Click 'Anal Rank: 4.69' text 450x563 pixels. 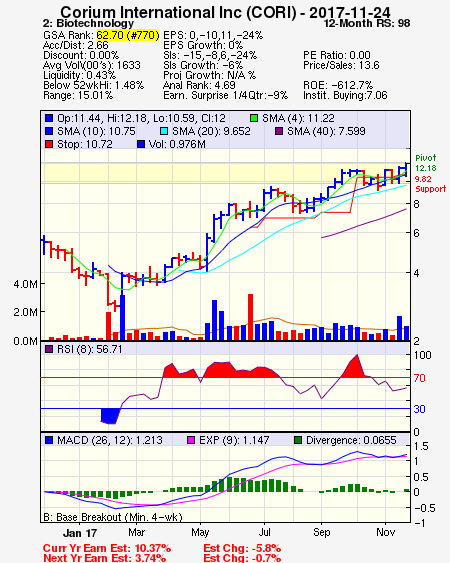point(199,85)
